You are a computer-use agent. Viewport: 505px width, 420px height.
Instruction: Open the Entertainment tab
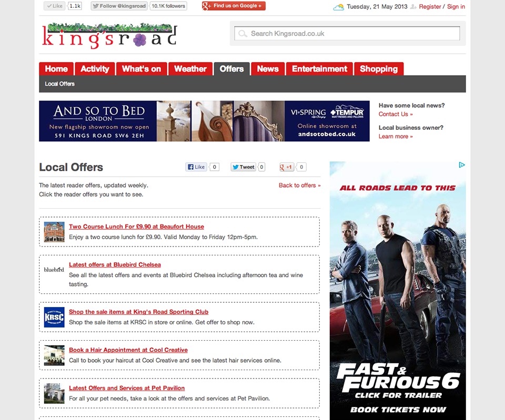click(x=319, y=69)
